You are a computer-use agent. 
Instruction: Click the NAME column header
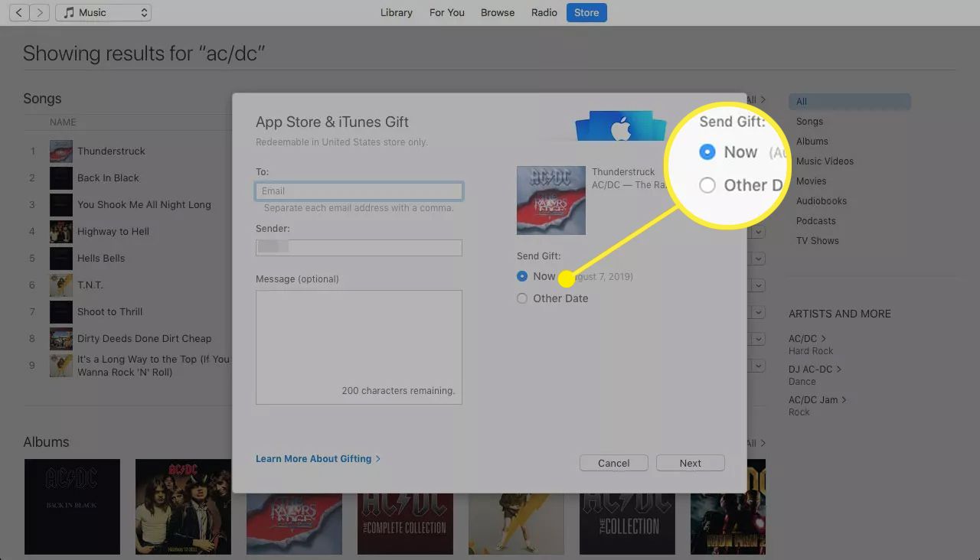tap(63, 122)
